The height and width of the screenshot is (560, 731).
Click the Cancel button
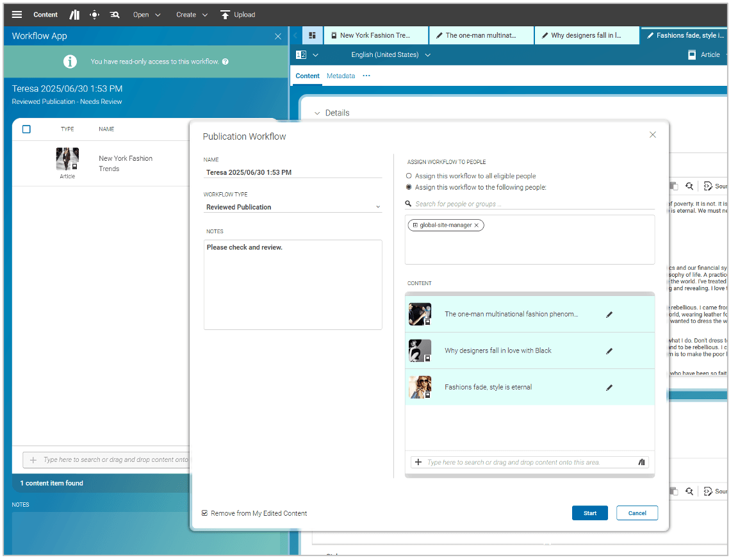pos(637,513)
